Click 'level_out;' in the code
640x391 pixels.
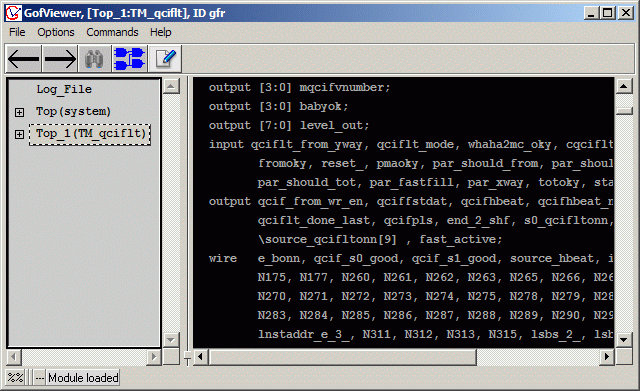point(334,125)
